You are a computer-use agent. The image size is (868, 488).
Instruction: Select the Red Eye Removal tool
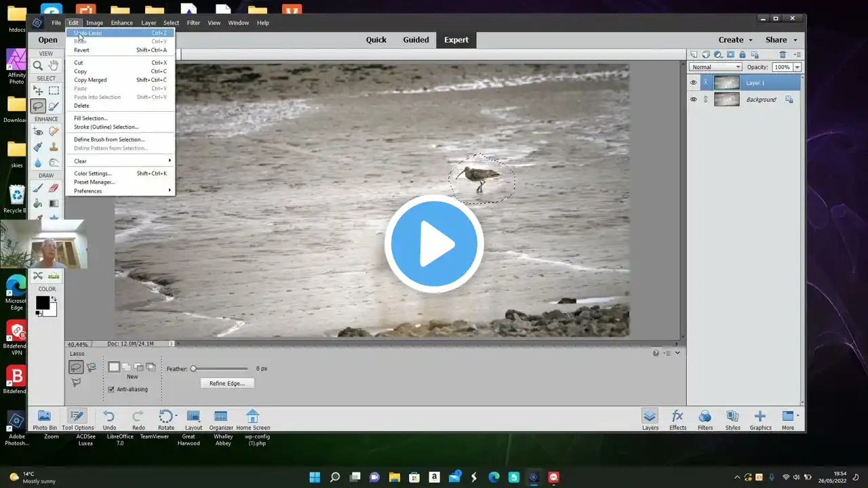tap(38, 131)
